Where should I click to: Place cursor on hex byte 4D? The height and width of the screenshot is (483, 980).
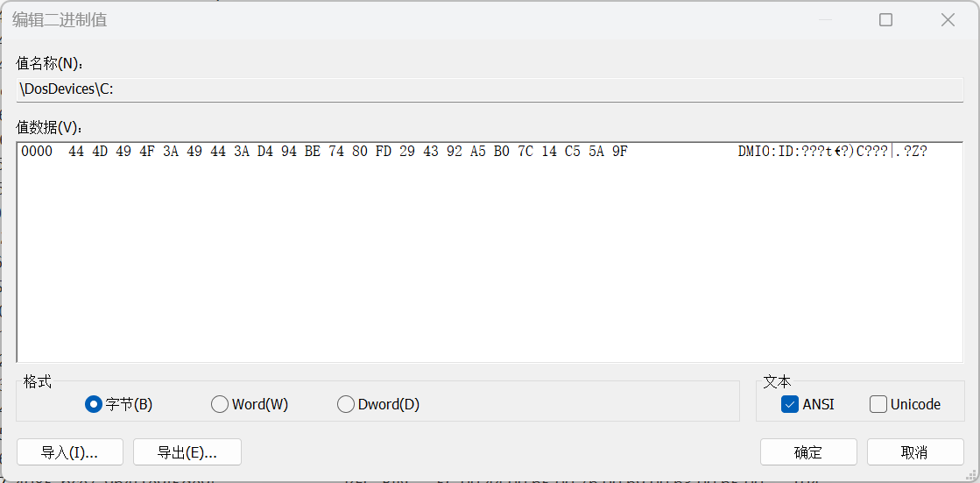100,152
